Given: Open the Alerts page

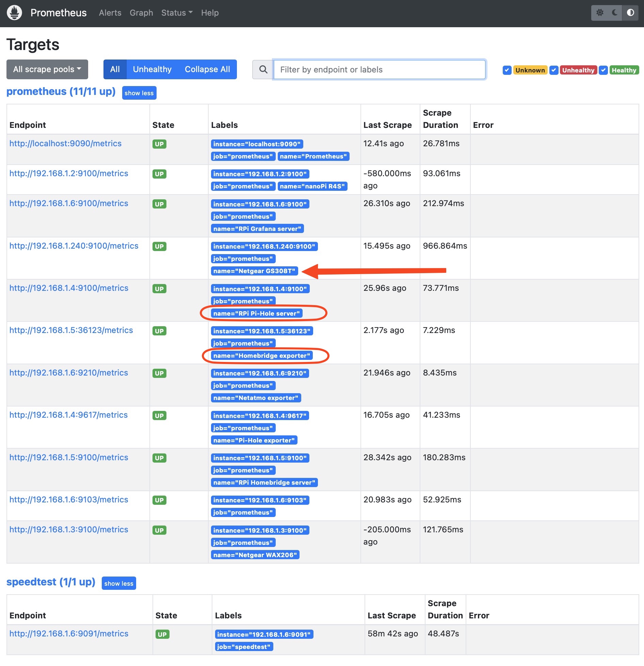Looking at the screenshot, I should (110, 13).
